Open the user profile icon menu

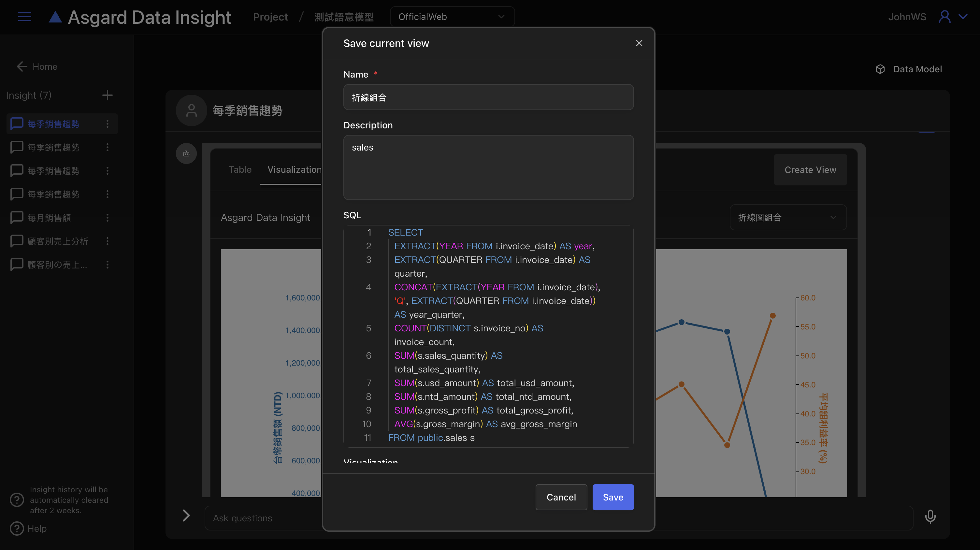[x=944, y=17]
